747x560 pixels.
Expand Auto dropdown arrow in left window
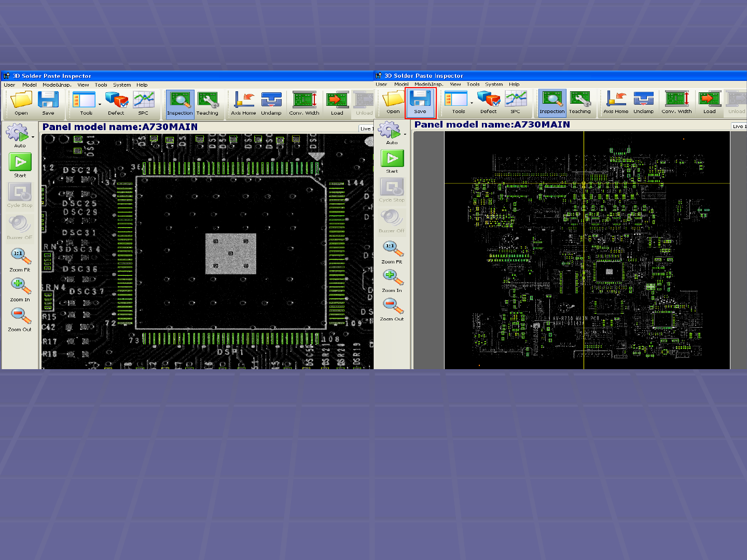(33, 137)
